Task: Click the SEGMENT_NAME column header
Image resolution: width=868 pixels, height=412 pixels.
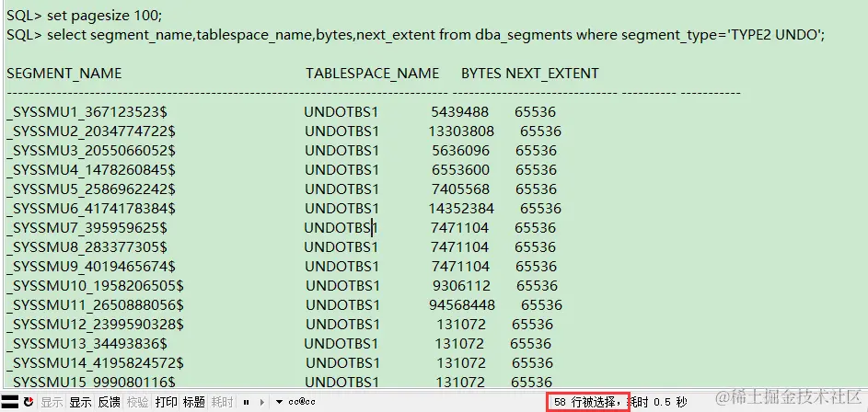Action: [64, 74]
